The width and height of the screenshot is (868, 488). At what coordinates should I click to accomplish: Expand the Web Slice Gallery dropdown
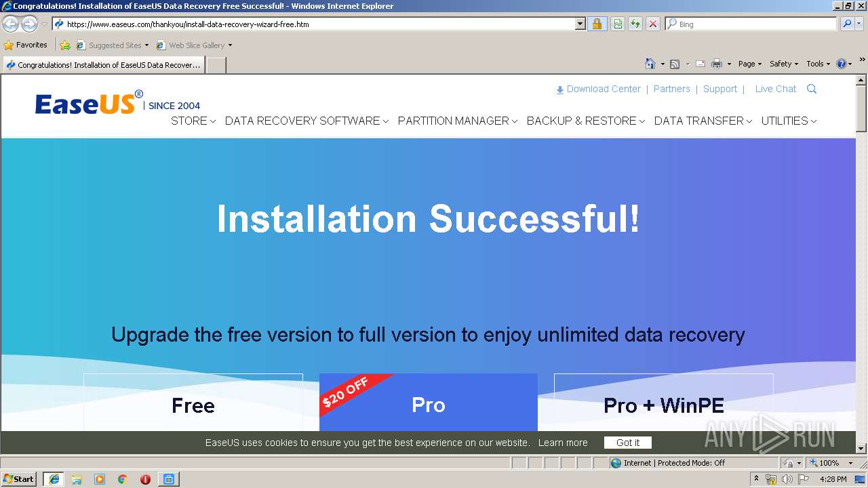coord(230,45)
